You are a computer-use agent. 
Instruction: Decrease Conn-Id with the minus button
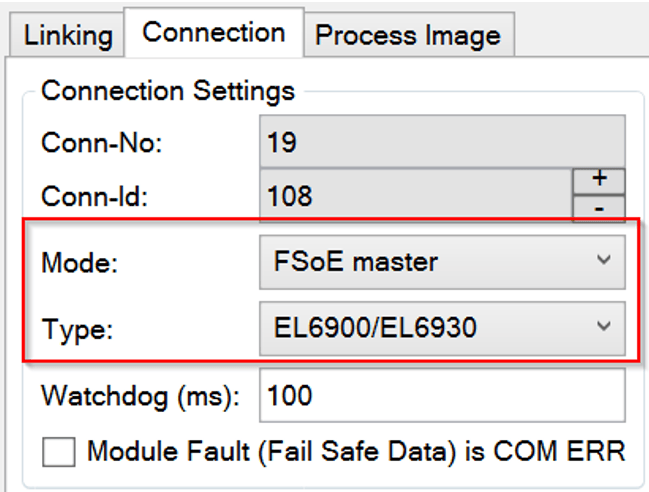point(599,209)
